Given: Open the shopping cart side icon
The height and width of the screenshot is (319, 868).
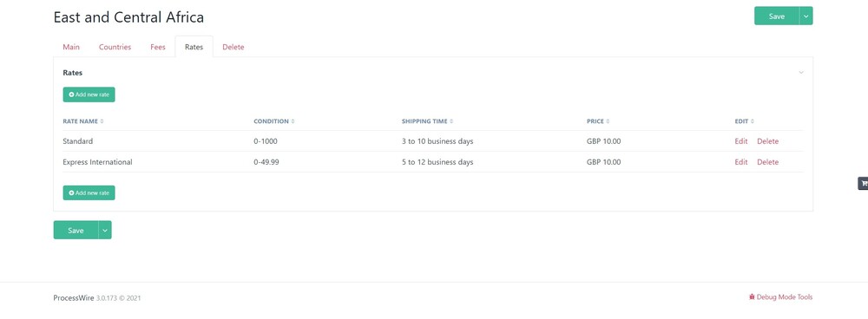Looking at the screenshot, I should coord(863,184).
